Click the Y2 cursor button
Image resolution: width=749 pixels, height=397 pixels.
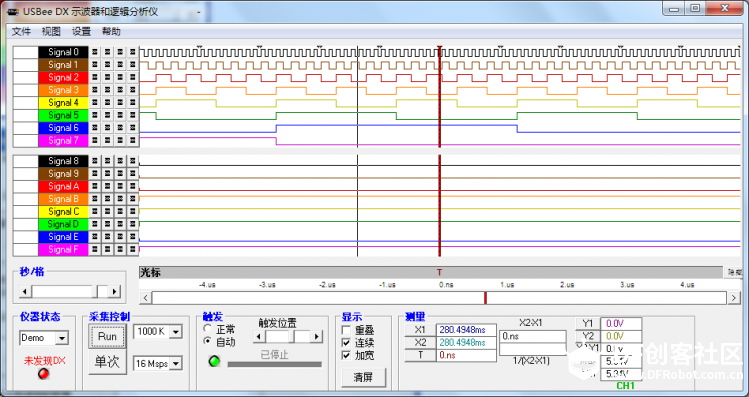(x=588, y=336)
